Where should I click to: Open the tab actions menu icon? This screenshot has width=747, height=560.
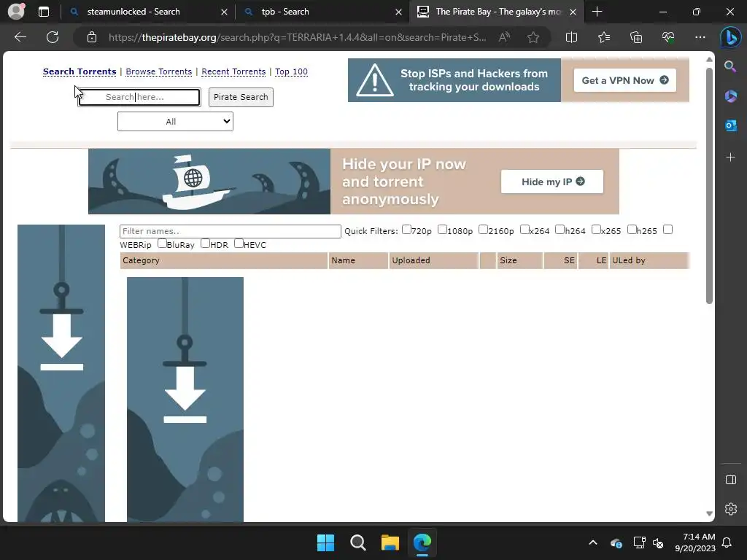click(44, 12)
